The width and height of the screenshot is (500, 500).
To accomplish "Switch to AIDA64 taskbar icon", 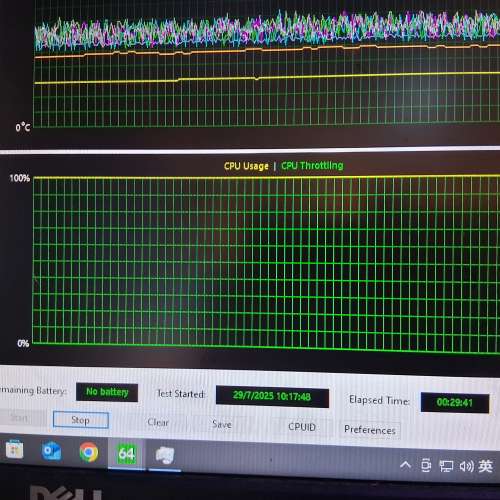I will point(127,454).
